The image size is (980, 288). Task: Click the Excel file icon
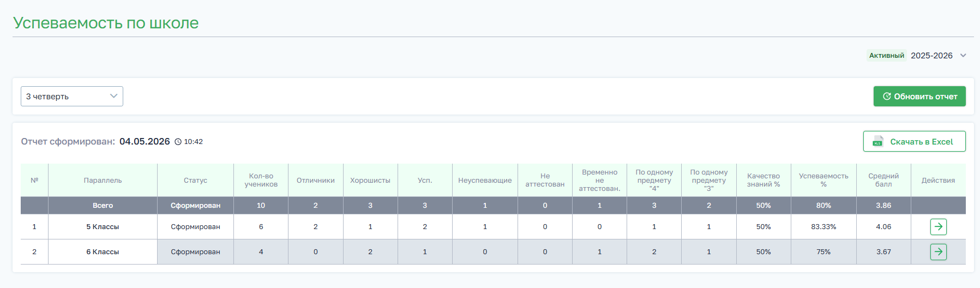coord(877,141)
